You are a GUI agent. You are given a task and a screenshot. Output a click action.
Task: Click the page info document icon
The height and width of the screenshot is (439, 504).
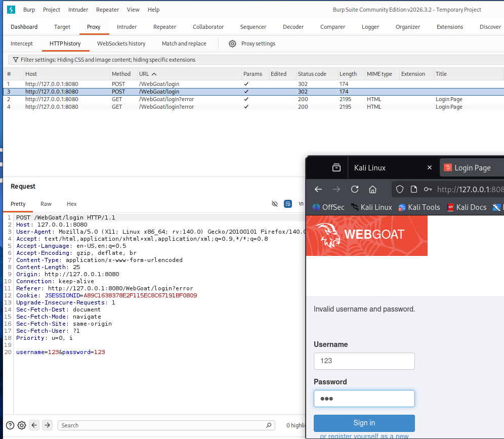[x=414, y=189]
